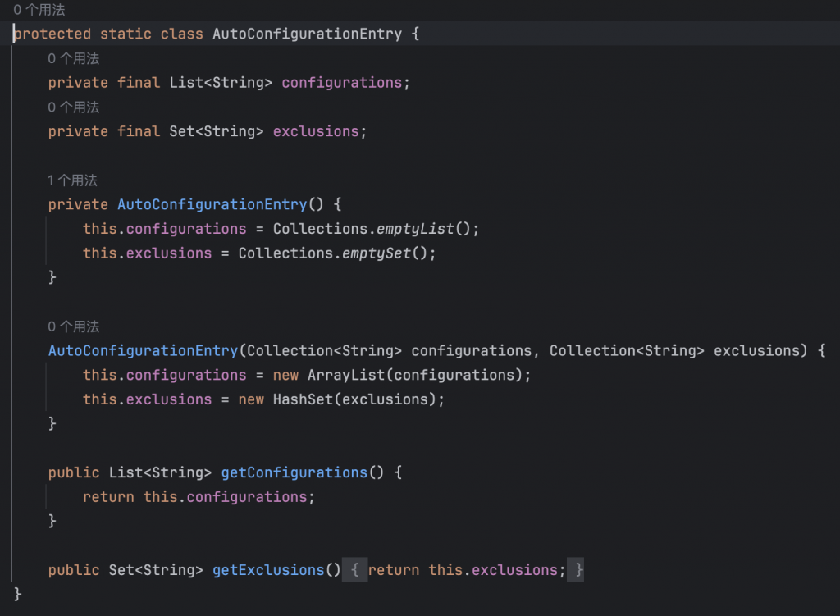Click the 'configurations' field name in the List declaration
Viewport: 840px width, 616px height.
click(341, 83)
